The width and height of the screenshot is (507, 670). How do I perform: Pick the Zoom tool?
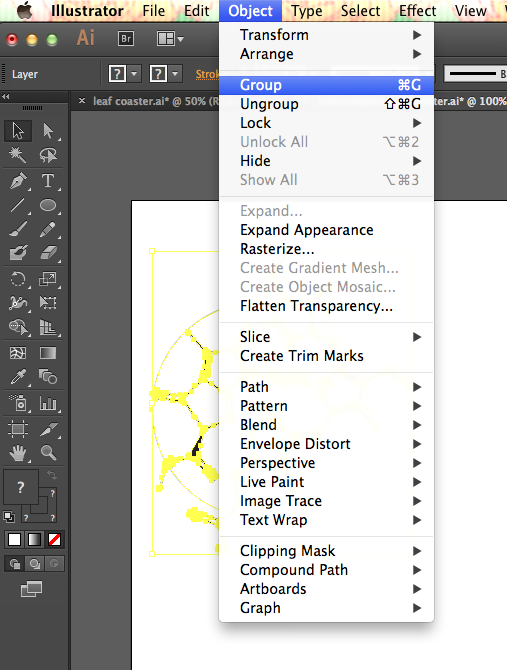pyautogui.click(x=48, y=453)
